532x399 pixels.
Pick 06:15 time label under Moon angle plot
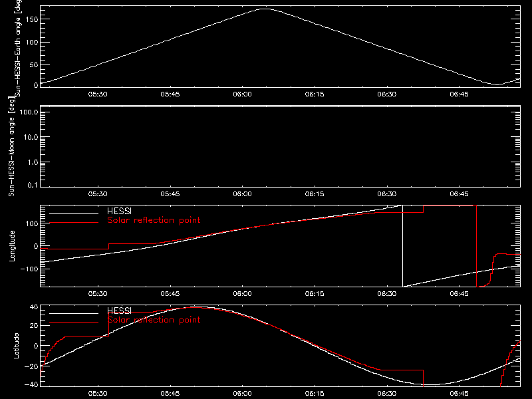(x=315, y=194)
